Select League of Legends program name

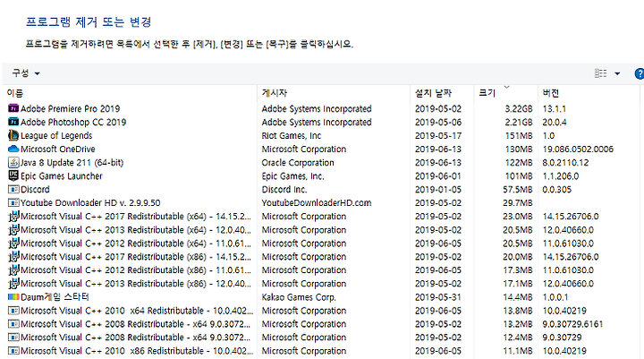[56, 136]
